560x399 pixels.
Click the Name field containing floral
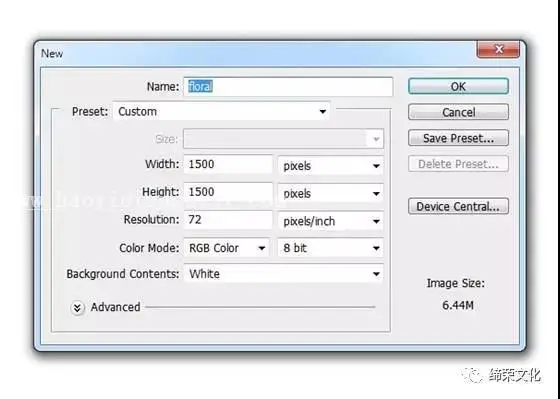(x=288, y=86)
